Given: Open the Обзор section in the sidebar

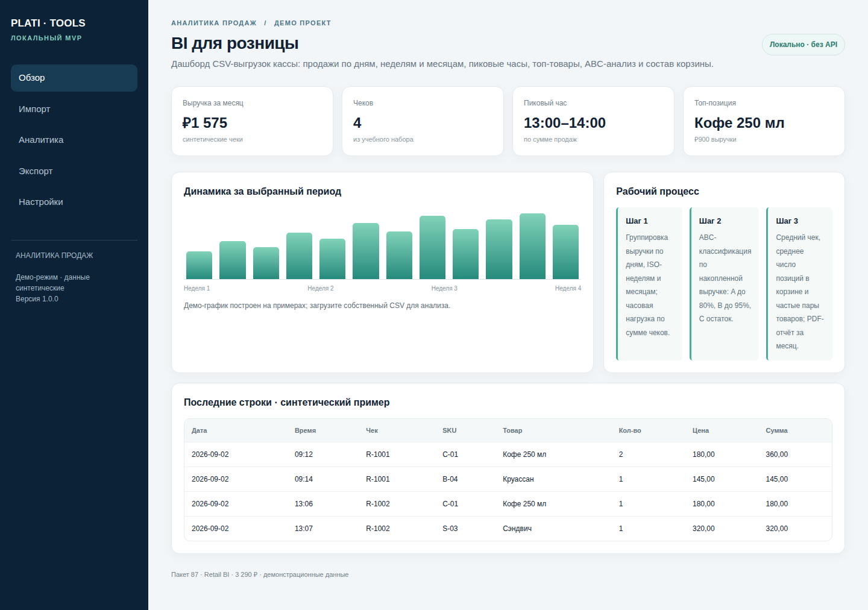Looking at the screenshot, I should 74,78.
